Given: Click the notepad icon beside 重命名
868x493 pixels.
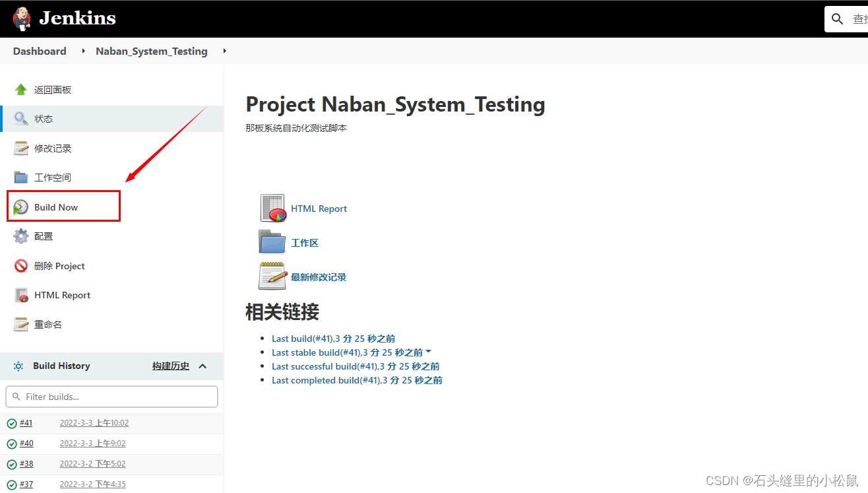Looking at the screenshot, I should point(21,325).
